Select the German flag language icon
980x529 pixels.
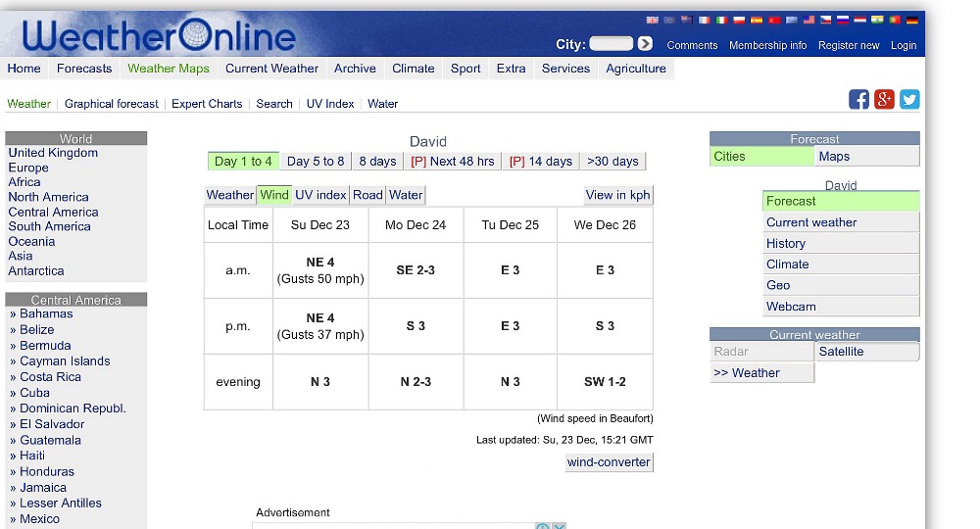911,21
